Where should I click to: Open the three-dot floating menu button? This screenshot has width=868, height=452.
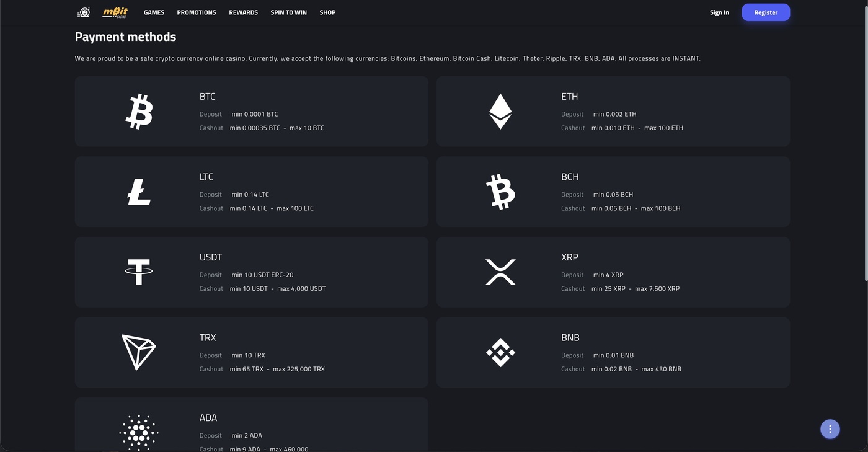tap(830, 429)
